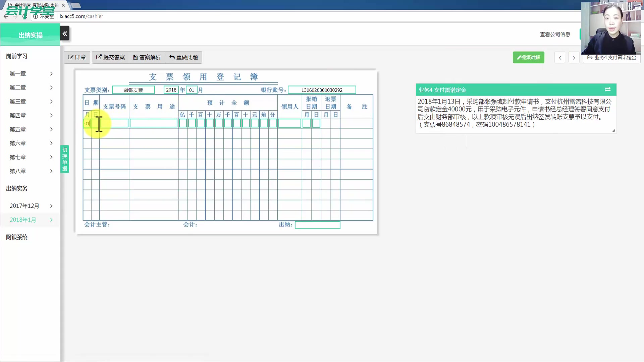Go to next task arrow
The width and height of the screenshot is (644, 362).
(x=574, y=58)
